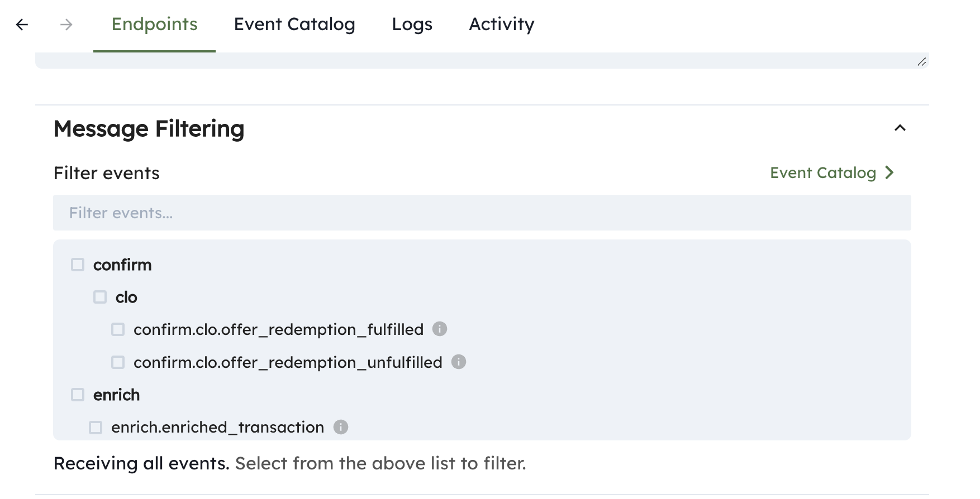Click info icon beside offer_redemption_fulfilled
Viewport: 980px width, 499px height.
tap(440, 329)
